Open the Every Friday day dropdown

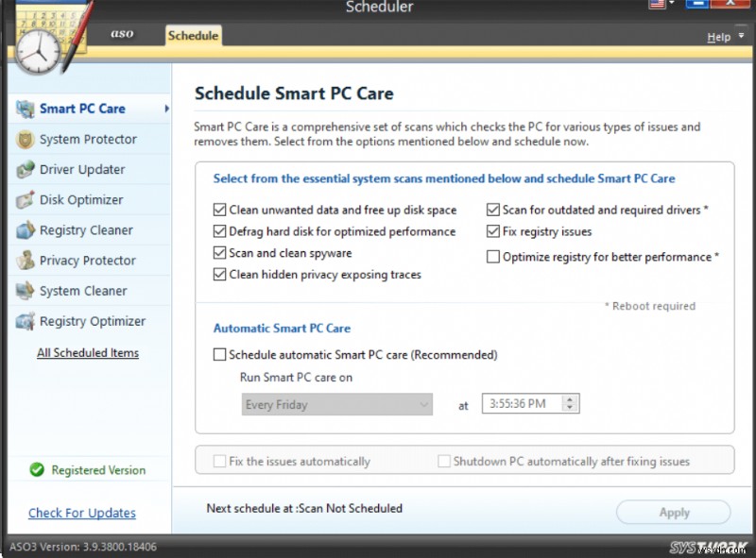[336, 404]
